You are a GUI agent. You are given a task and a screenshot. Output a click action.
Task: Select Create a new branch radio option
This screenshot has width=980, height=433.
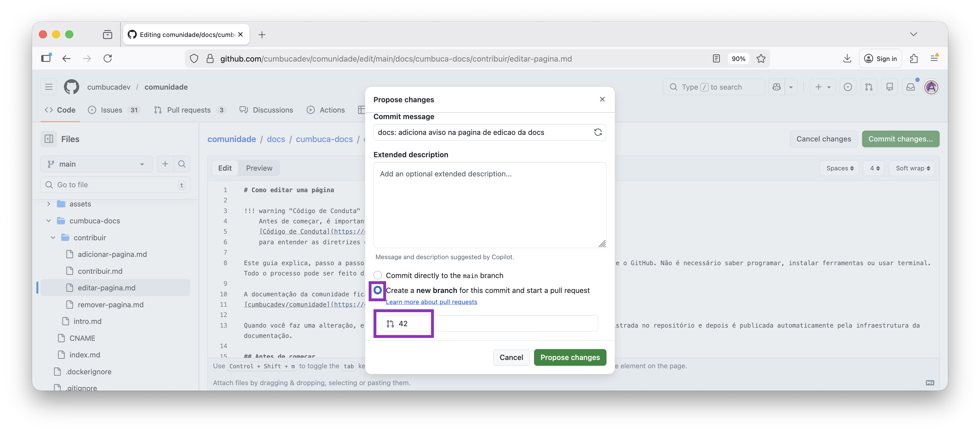click(x=378, y=290)
